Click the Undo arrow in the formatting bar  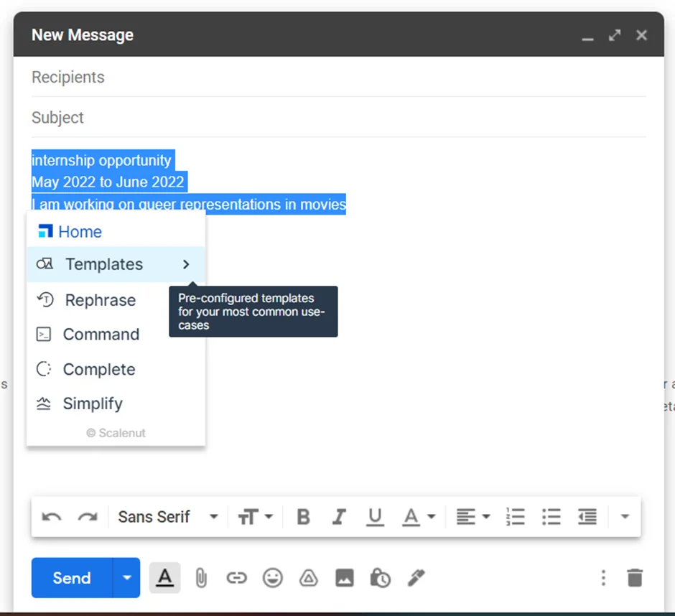51,516
